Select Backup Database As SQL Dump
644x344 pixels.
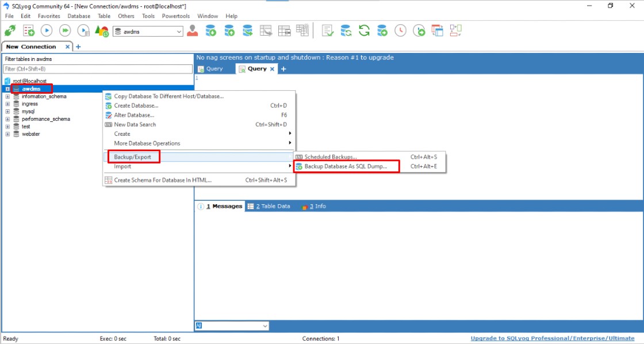point(370,166)
